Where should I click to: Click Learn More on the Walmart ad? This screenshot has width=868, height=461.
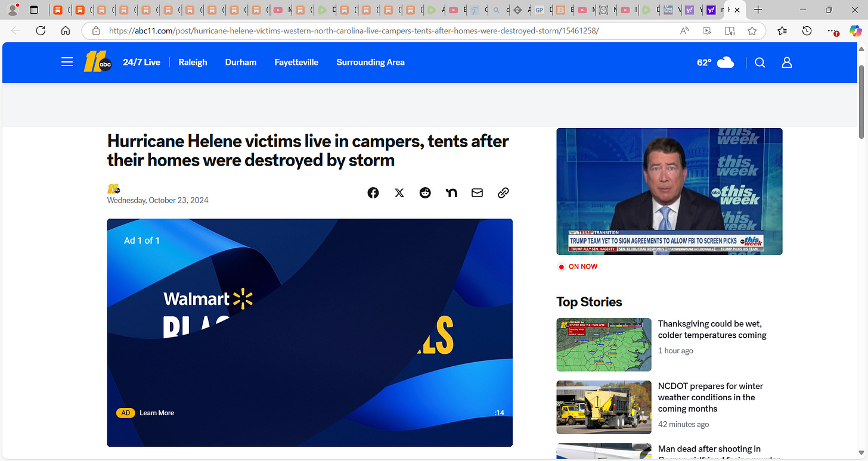157,413
